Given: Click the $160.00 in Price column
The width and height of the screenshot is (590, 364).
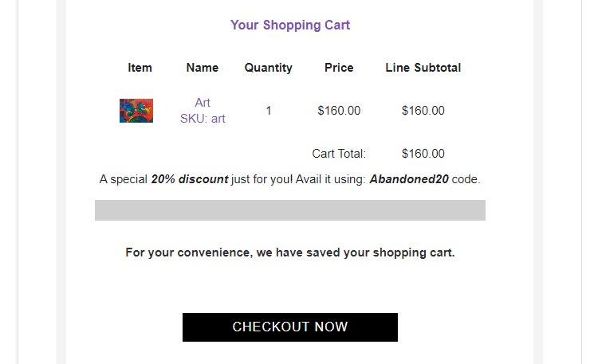Looking at the screenshot, I should point(339,111).
